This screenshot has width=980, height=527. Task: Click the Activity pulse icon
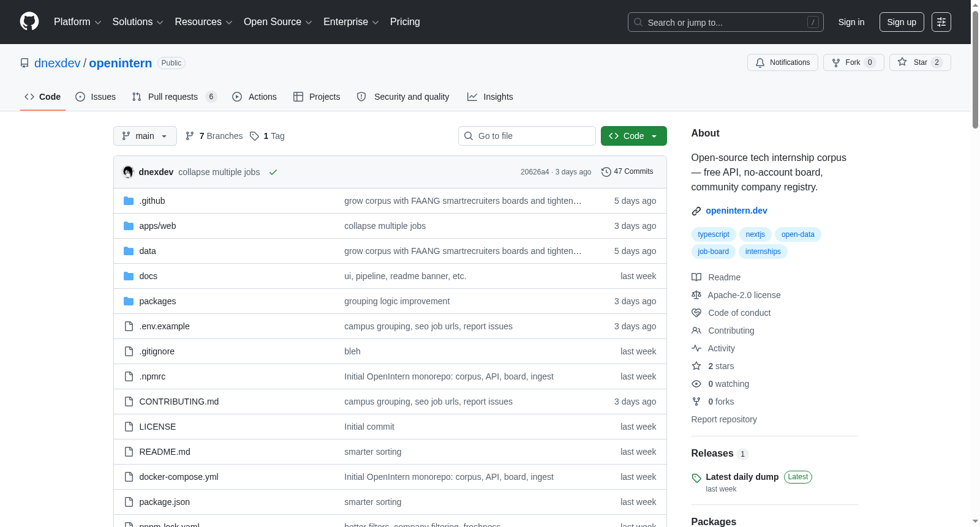[696, 348]
